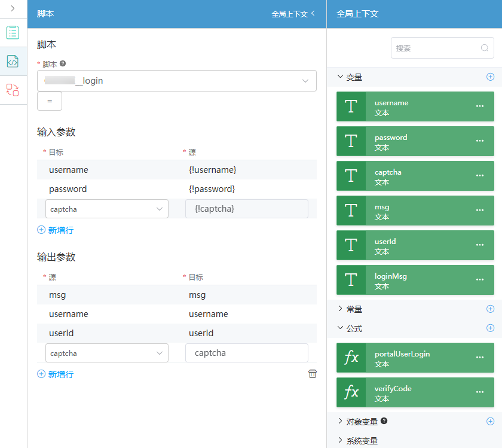Click the equals sign button
Screen dimensions: 502x448
pyautogui.click(x=50, y=101)
